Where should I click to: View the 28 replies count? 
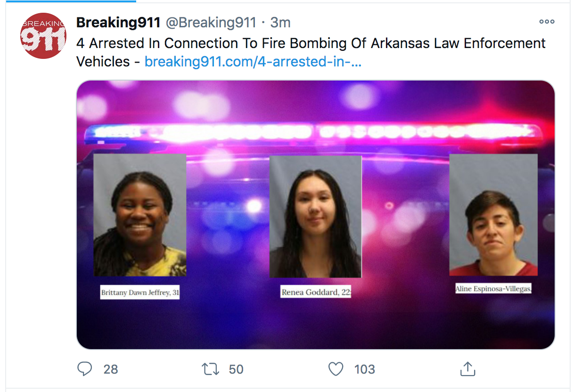[111, 369]
